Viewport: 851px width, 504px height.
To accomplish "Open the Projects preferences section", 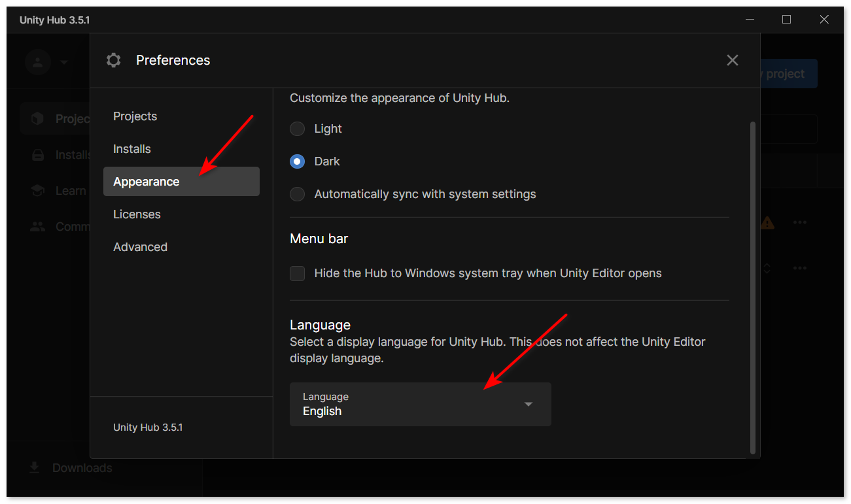I will click(181, 116).
